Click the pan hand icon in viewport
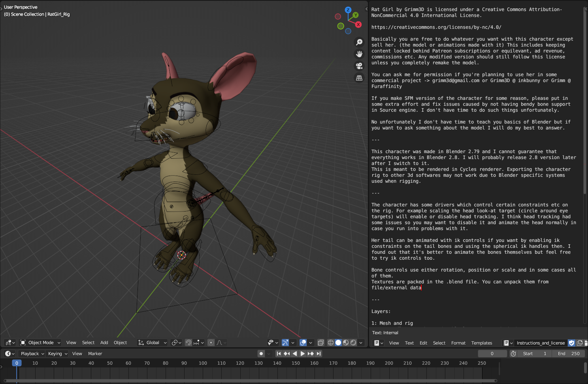588x384 pixels. click(x=359, y=54)
